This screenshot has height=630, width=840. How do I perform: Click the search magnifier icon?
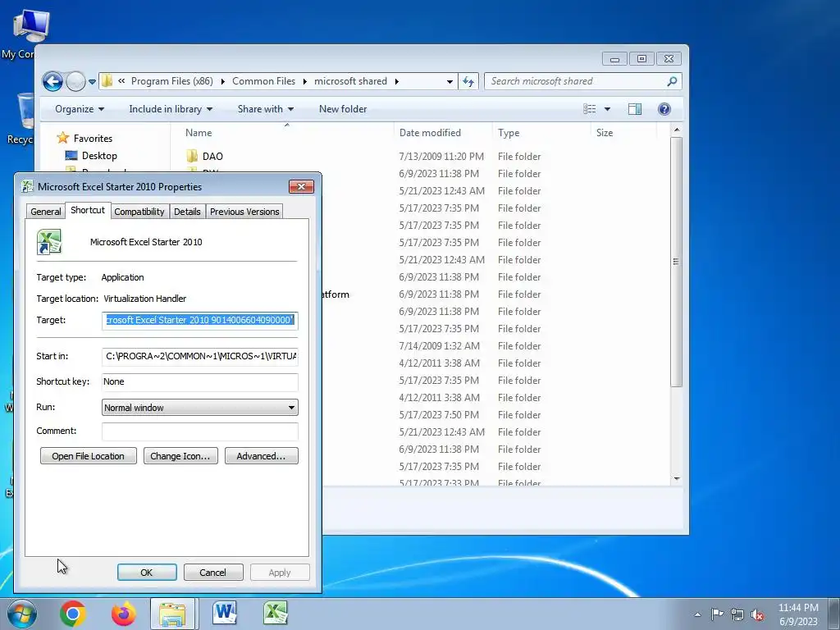(x=672, y=81)
